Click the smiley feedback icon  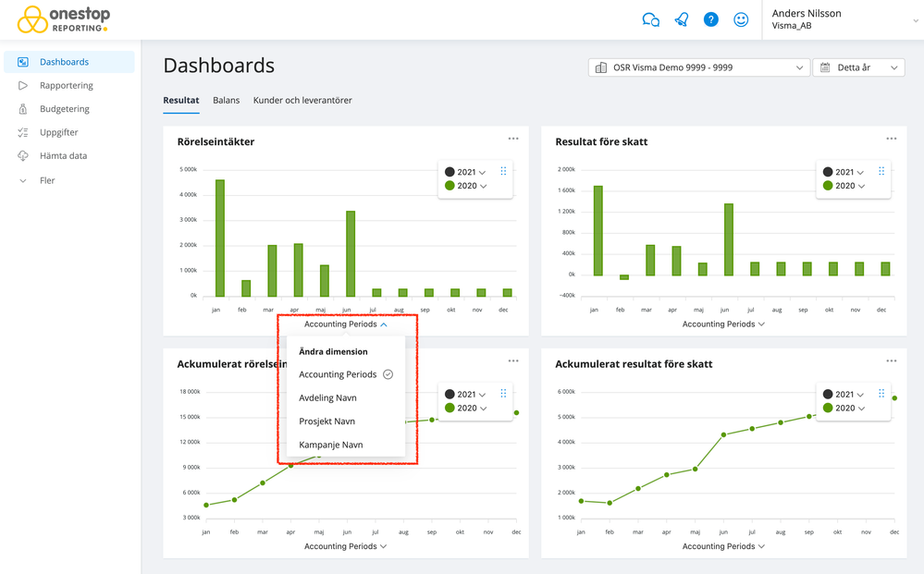point(741,19)
